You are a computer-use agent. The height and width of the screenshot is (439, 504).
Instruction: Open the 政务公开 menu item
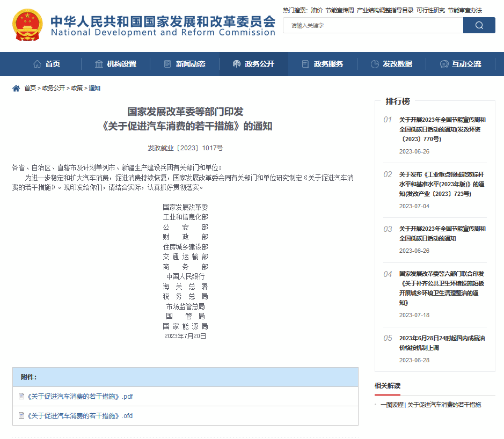click(253, 64)
